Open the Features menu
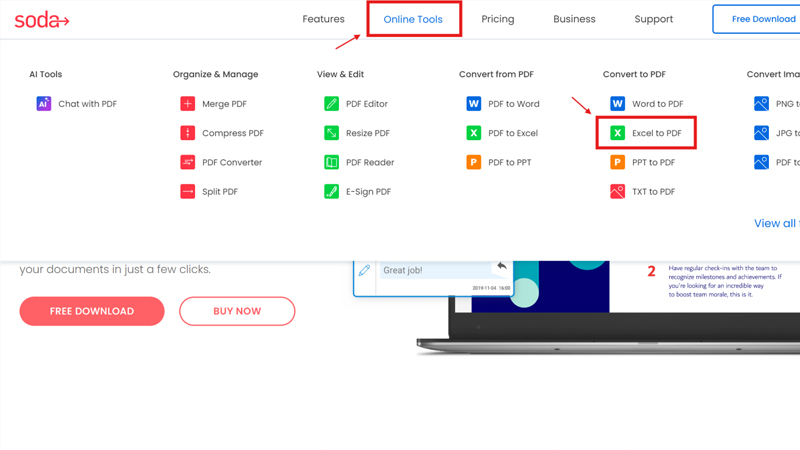Screen dimensions: 800x450 [323, 19]
